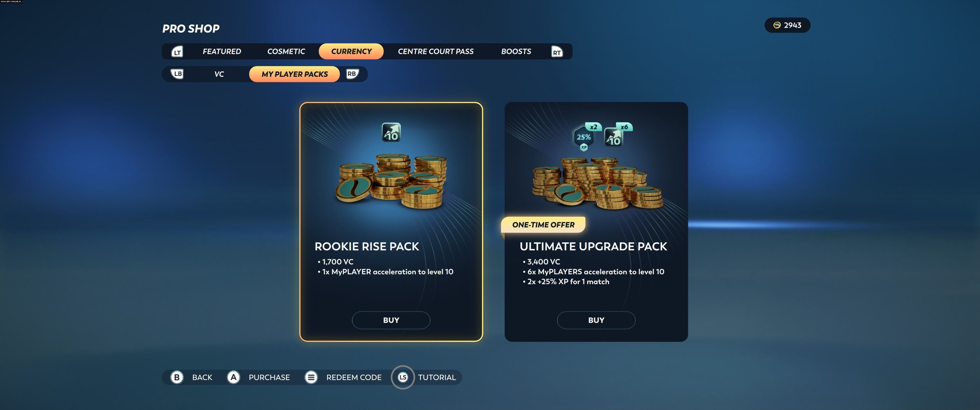Select the My Player Packs sub-tab
Screen dimensions: 980x410
click(295, 74)
